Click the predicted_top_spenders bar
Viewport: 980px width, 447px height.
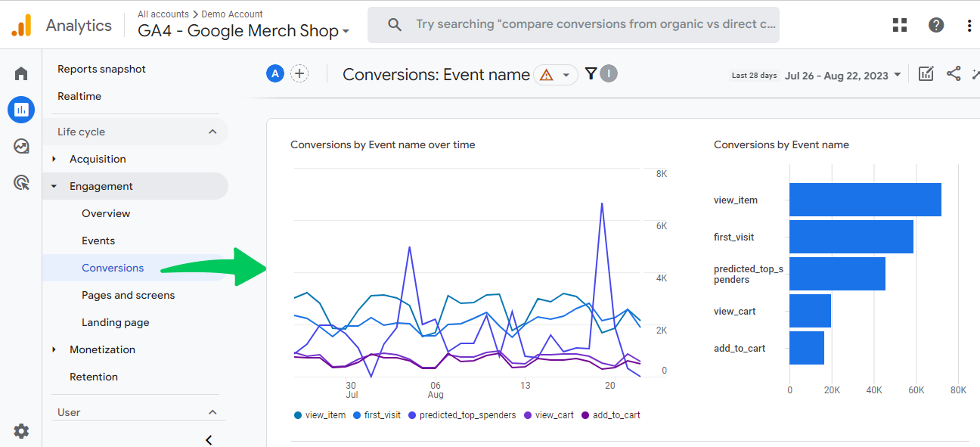(x=837, y=274)
